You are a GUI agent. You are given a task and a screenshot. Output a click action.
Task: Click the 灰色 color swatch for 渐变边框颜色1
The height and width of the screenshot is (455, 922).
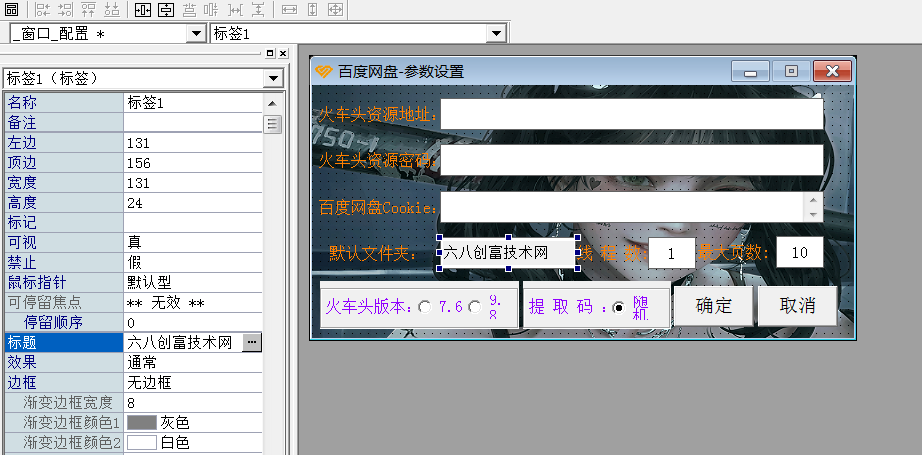tap(142, 423)
